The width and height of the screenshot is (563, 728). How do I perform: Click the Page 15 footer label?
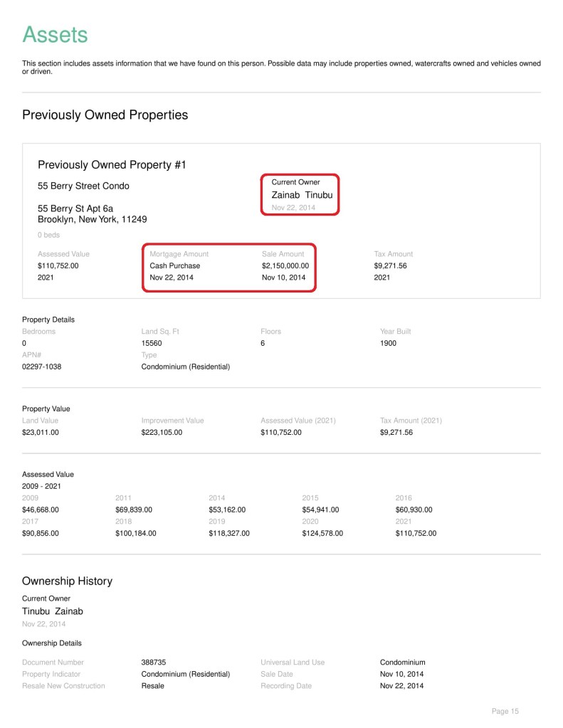(x=505, y=711)
